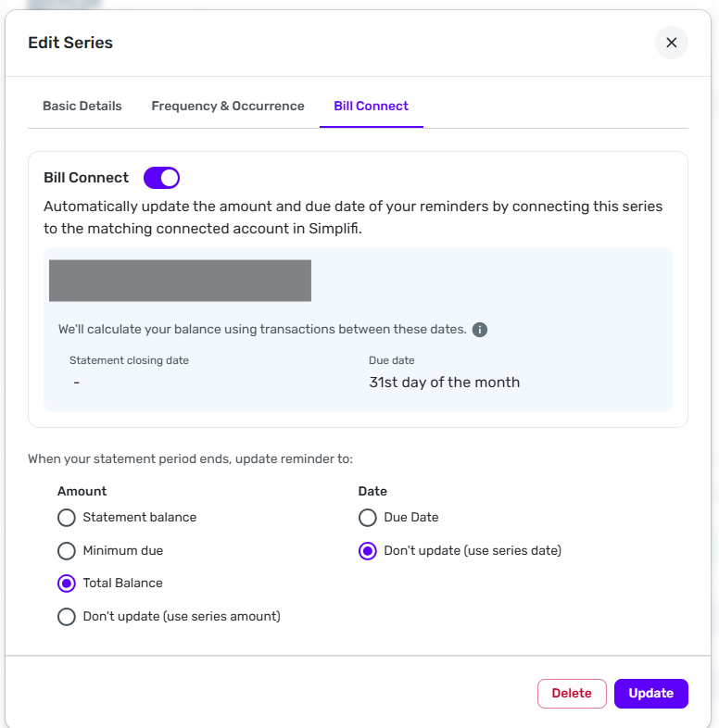Click the purple Update button
This screenshot has width=719, height=728.
point(650,693)
